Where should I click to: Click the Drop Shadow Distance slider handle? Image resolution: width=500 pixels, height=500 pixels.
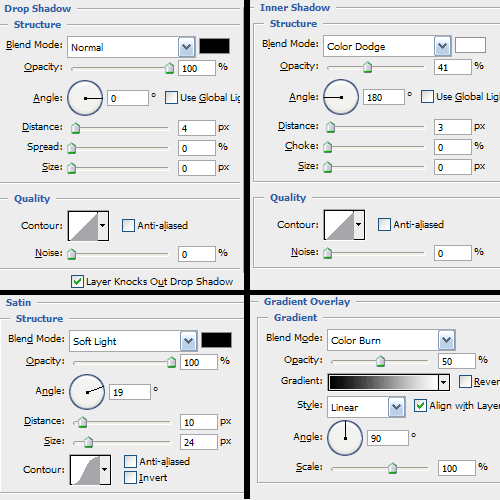click(x=76, y=128)
